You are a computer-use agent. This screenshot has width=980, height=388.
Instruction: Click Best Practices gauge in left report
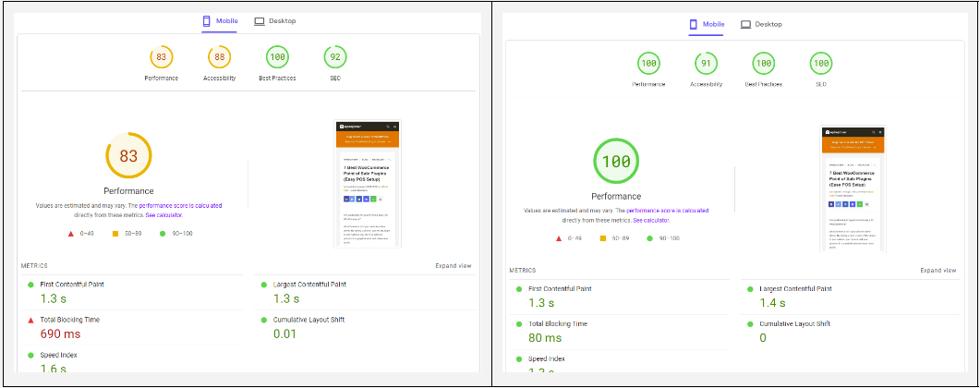click(277, 57)
